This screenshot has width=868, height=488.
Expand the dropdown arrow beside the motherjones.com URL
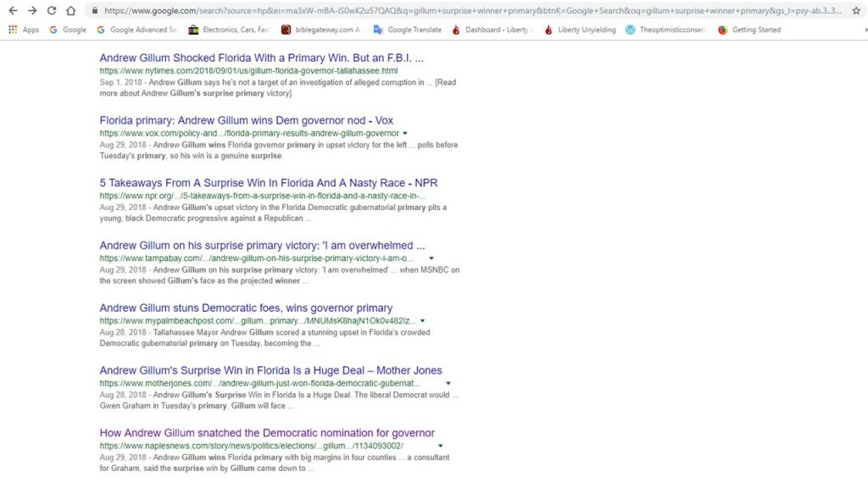click(x=448, y=384)
